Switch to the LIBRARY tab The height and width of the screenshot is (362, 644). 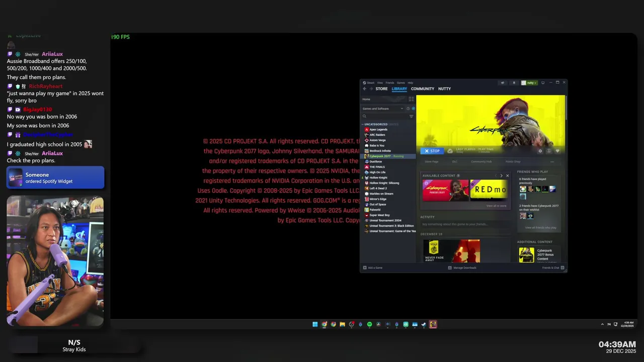(399, 88)
